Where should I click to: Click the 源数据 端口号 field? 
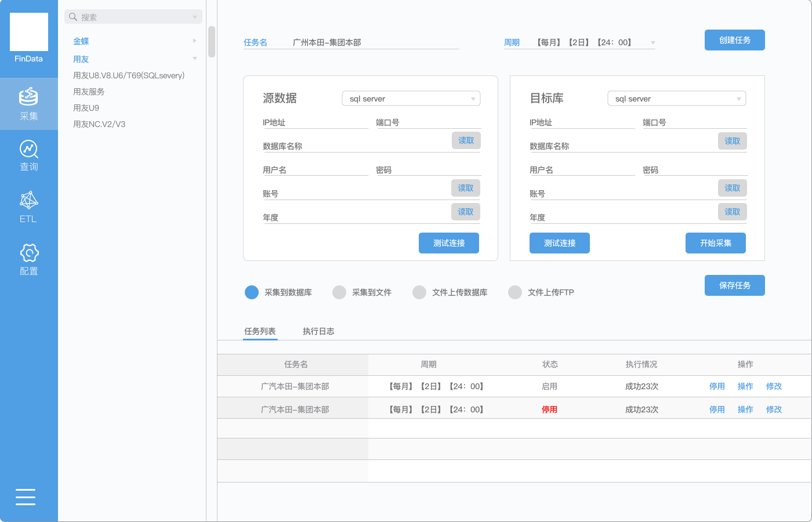(x=429, y=122)
